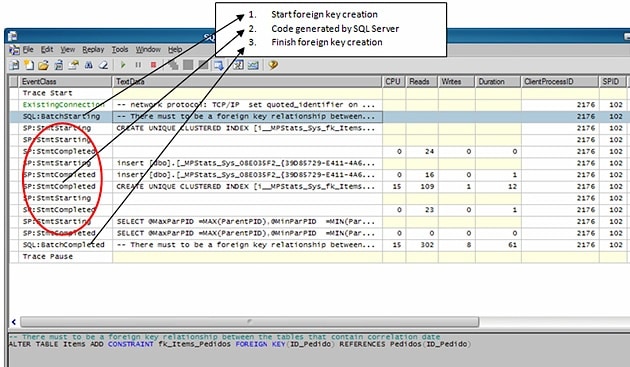The width and height of the screenshot is (630, 367).
Task: Click the CPU column header
Action: click(394, 82)
